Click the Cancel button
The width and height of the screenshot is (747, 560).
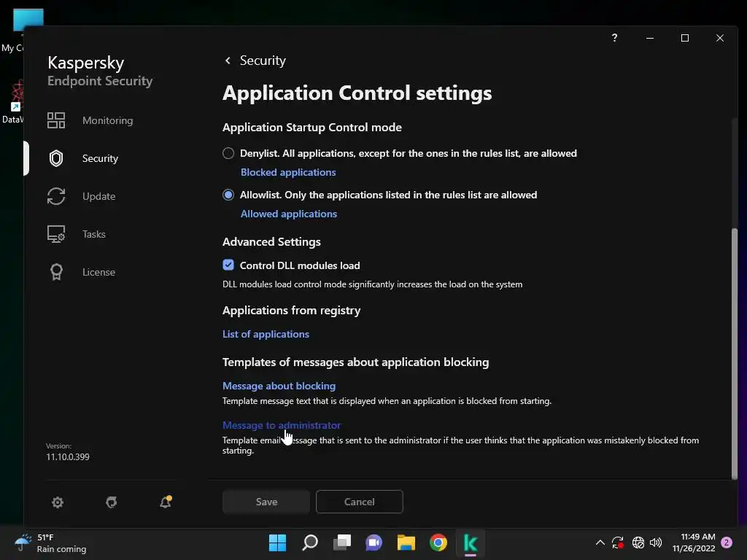(x=359, y=502)
